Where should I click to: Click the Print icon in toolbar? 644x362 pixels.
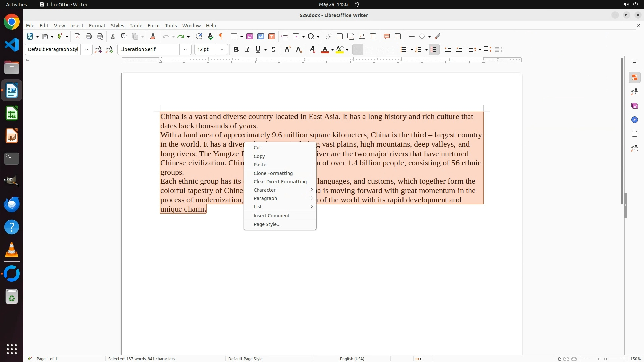pos(89,36)
